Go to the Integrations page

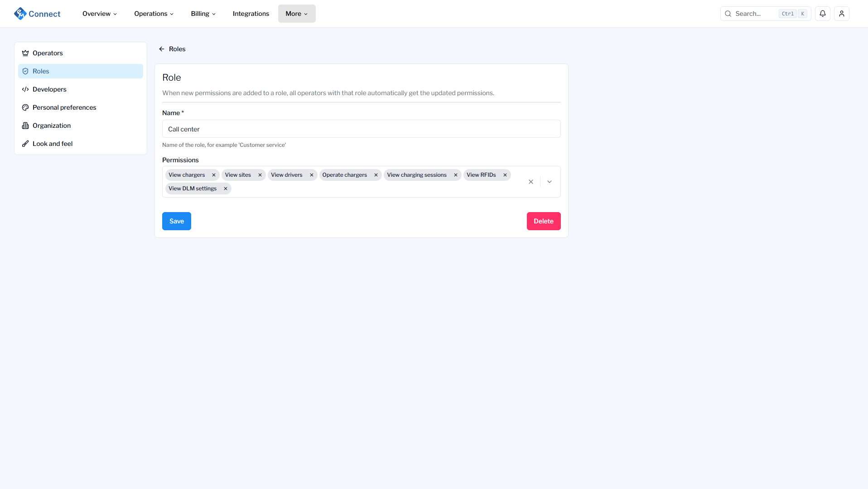point(251,14)
